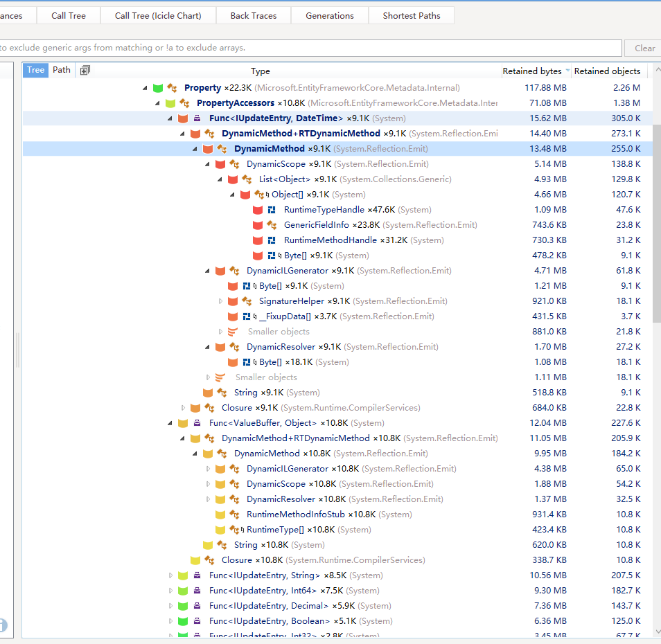Viewport: 661px width, 644px height.
Task: Click the expand-all-nodes icon beside the Path button
Action: (x=84, y=69)
